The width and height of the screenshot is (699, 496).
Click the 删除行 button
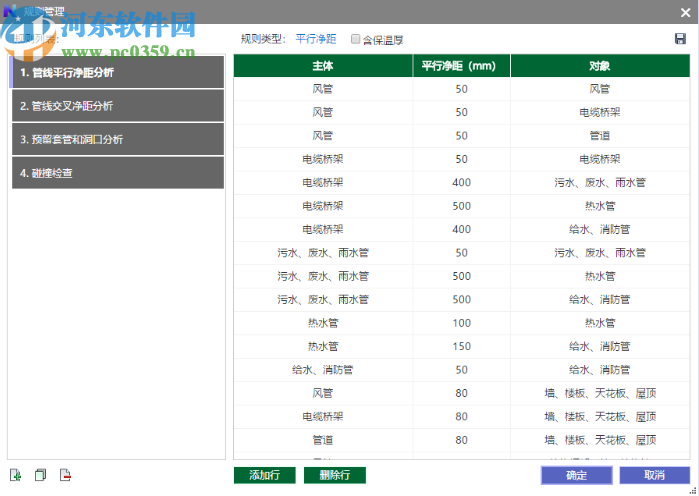[335, 475]
